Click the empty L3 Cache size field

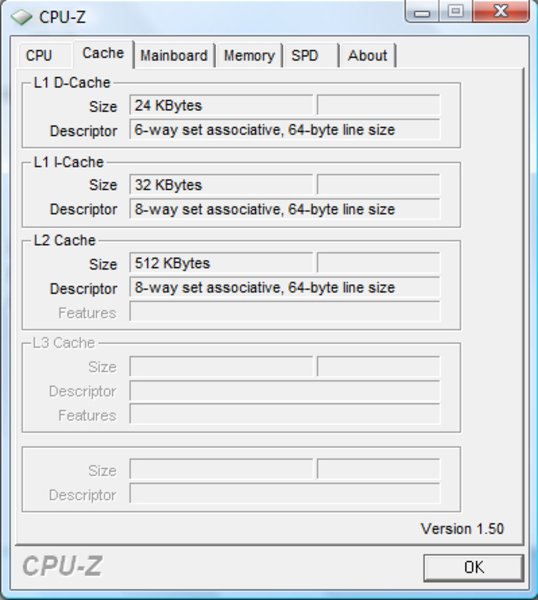coord(221,367)
